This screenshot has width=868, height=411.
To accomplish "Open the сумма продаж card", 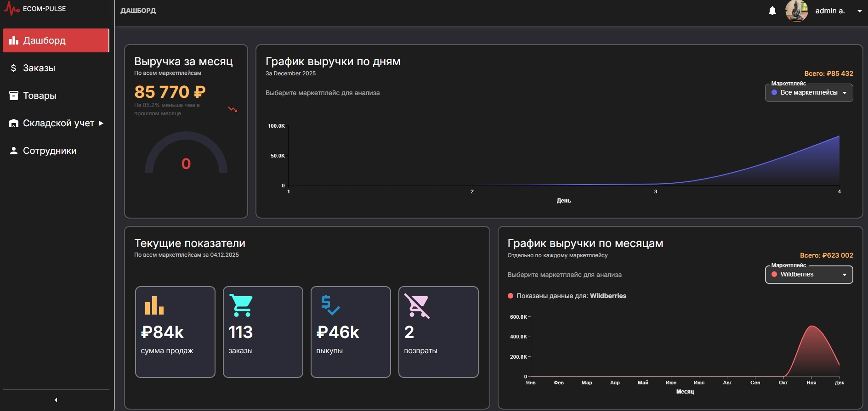I will [x=175, y=332].
